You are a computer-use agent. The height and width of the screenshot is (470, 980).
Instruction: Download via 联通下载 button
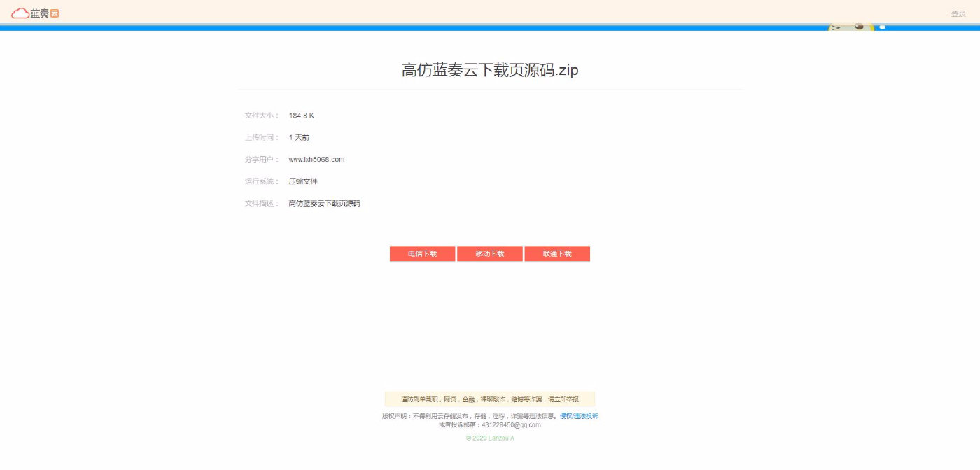(557, 254)
